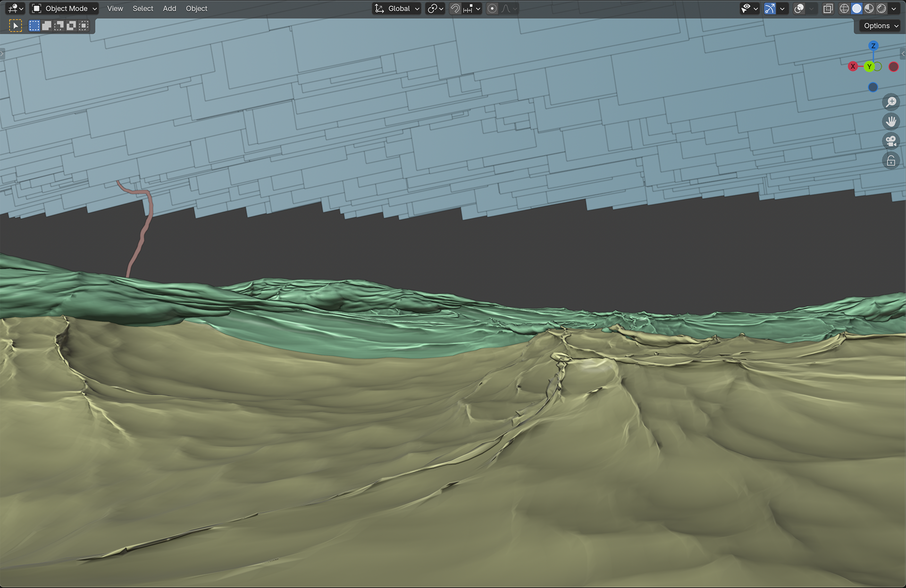Toggle the snapping magnet

point(455,8)
